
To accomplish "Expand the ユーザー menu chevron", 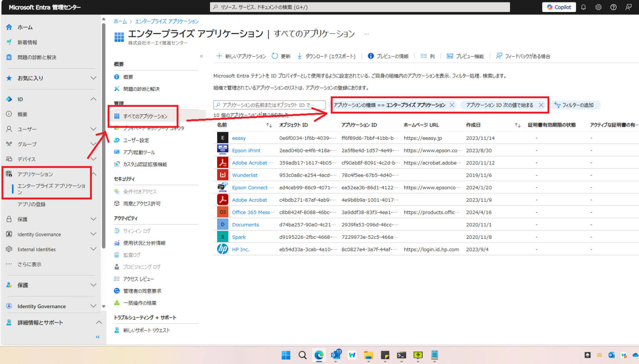I will coord(93,129).
